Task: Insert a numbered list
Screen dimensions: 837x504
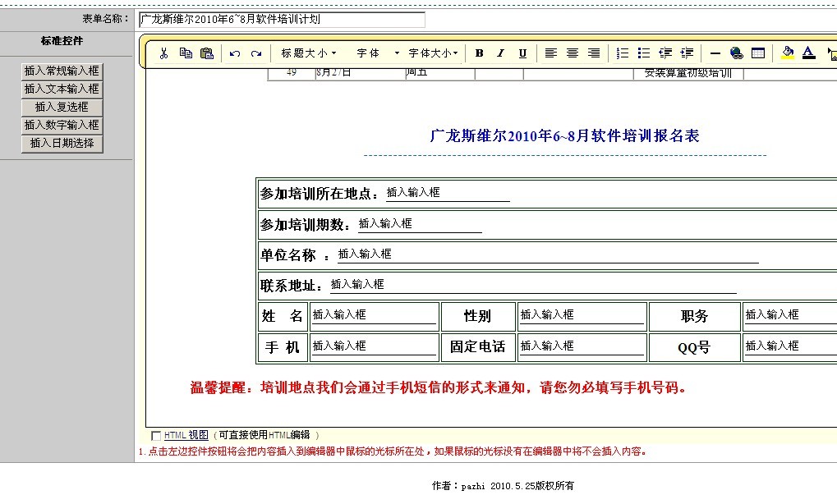Action: click(x=623, y=53)
